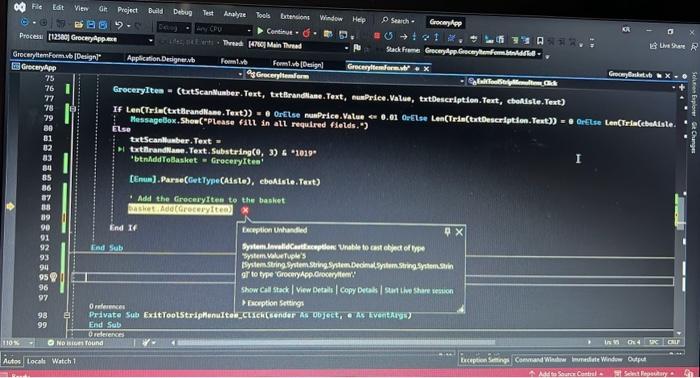700x378 pixels.
Task: Open the View Details link
Action: coord(314,290)
